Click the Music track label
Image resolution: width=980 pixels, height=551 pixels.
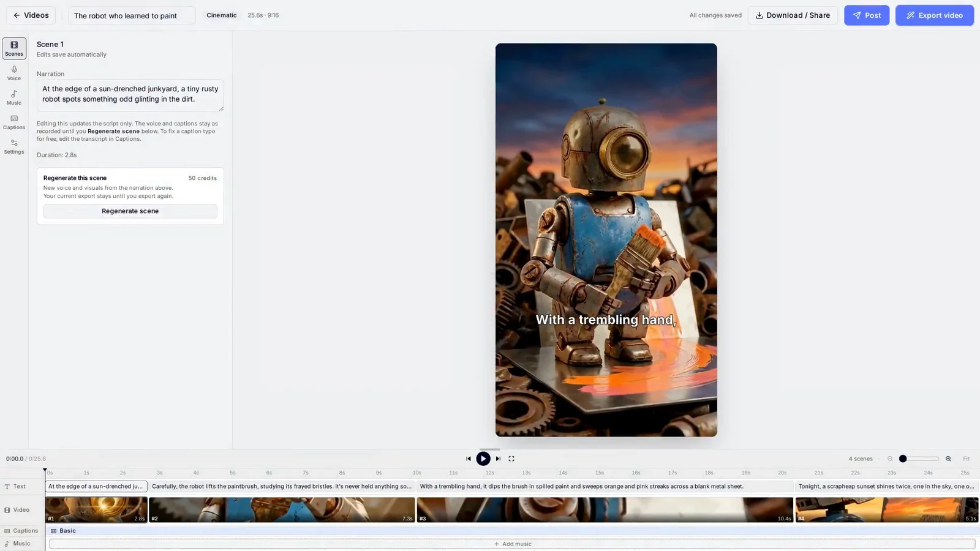click(x=17, y=544)
